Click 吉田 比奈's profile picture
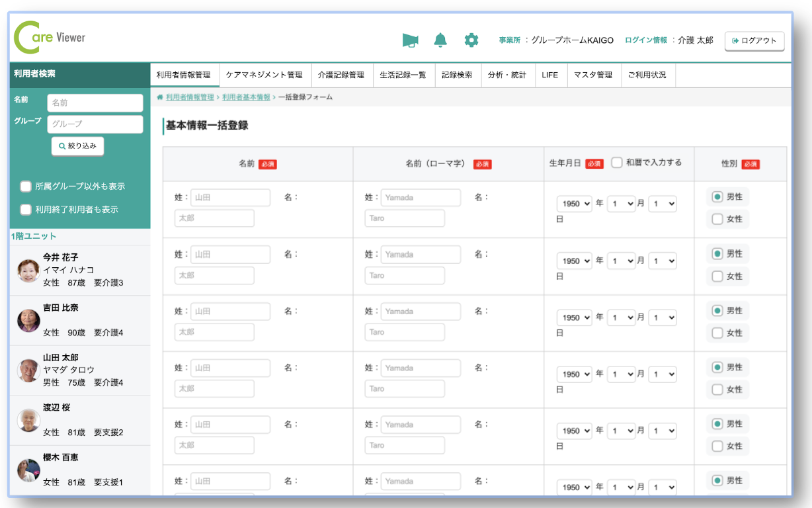 coord(28,320)
